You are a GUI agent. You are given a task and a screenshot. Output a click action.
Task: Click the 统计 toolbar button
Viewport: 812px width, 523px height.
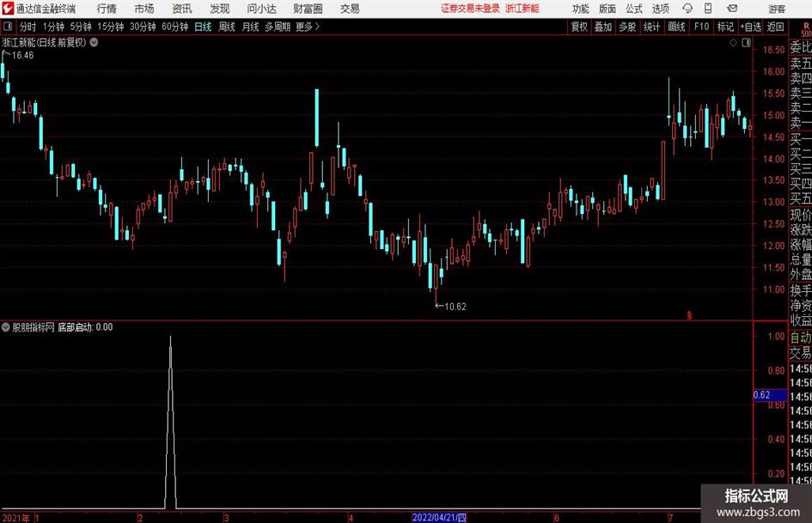tap(652, 27)
